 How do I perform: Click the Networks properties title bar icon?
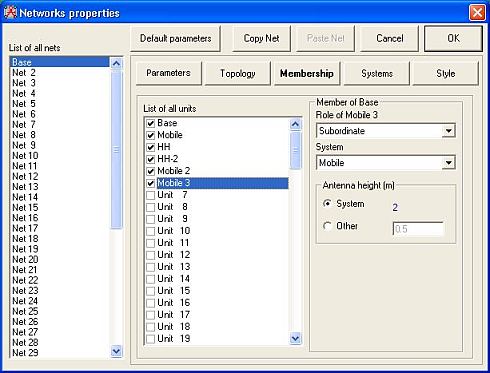[10, 13]
